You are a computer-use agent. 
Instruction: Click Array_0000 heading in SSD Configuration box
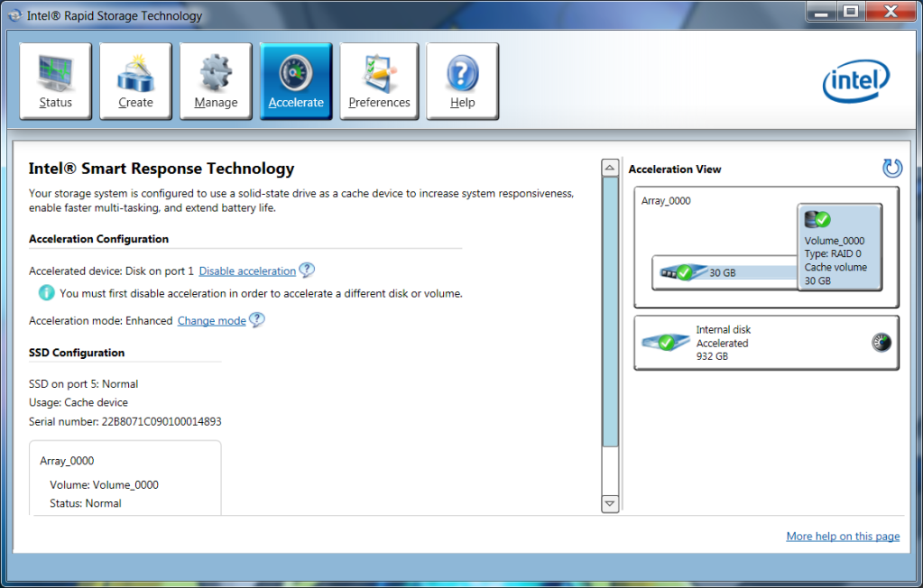(67, 461)
